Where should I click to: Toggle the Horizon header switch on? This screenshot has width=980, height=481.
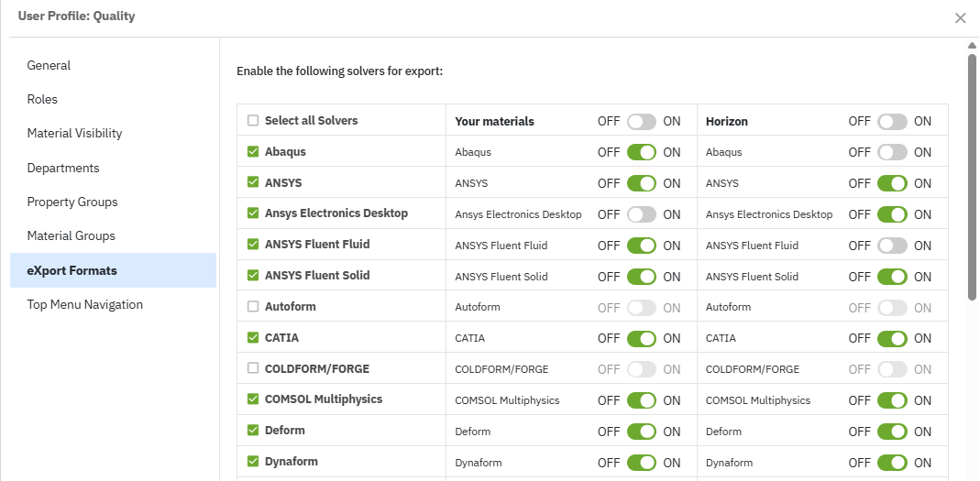coord(892,122)
